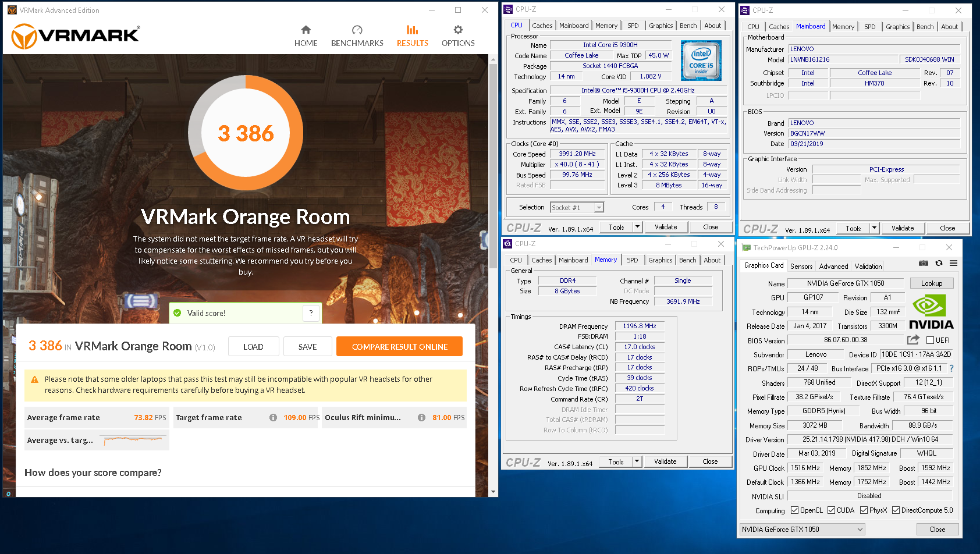The image size is (980, 554).
Task: Open Graphics tab in CPU-Z Processor window
Action: [x=661, y=26]
